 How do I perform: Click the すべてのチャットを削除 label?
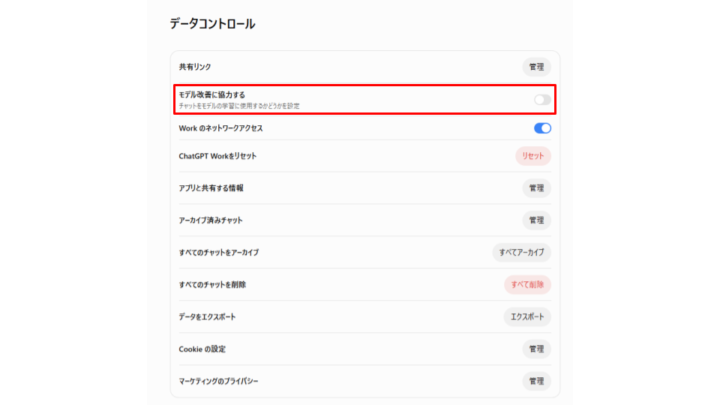tap(212, 285)
